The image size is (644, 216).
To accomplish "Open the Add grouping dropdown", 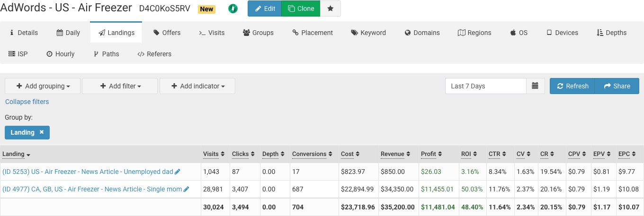I will point(43,86).
